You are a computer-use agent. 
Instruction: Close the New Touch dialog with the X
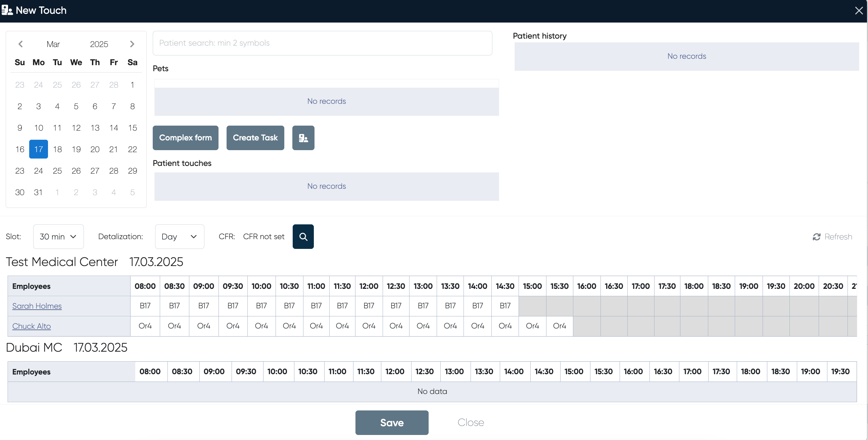coord(859,11)
